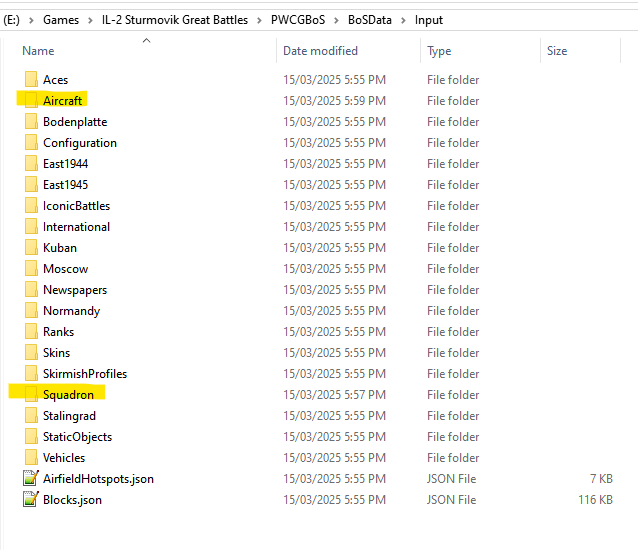Select the Ranks folder name

tap(59, 332)
